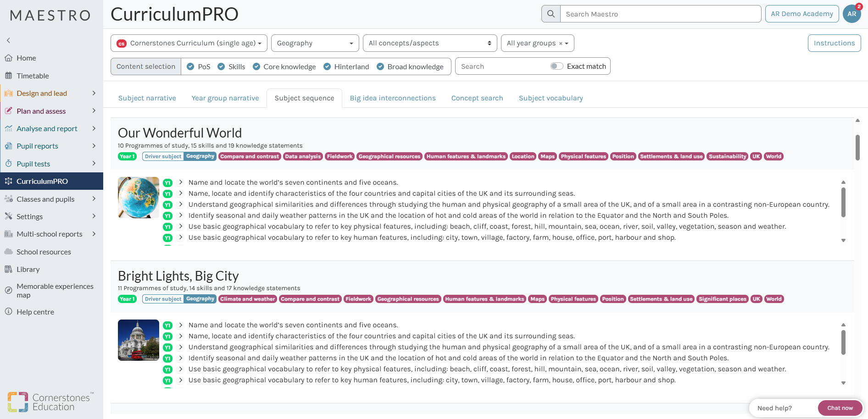Click the Our Wonderful World globe thumbnail
The height and width of the screenshot is (419, 868).
pyautogui.click(x=139, y=198)
